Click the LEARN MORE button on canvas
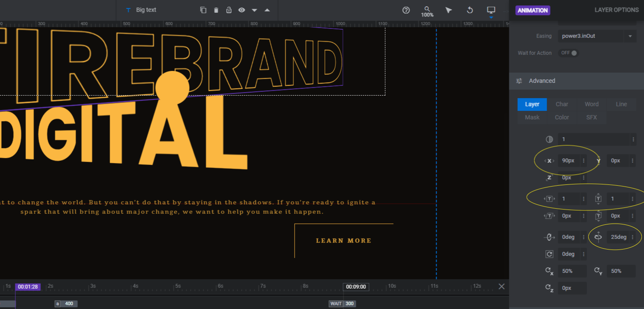 (344, 241)
